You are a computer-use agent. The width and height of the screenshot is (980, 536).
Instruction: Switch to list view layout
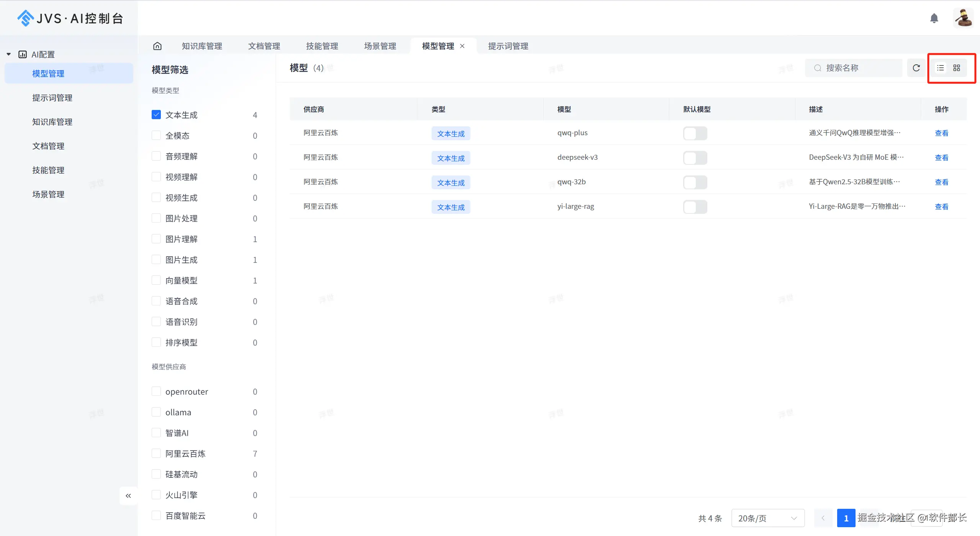click(x=940, y=68)
